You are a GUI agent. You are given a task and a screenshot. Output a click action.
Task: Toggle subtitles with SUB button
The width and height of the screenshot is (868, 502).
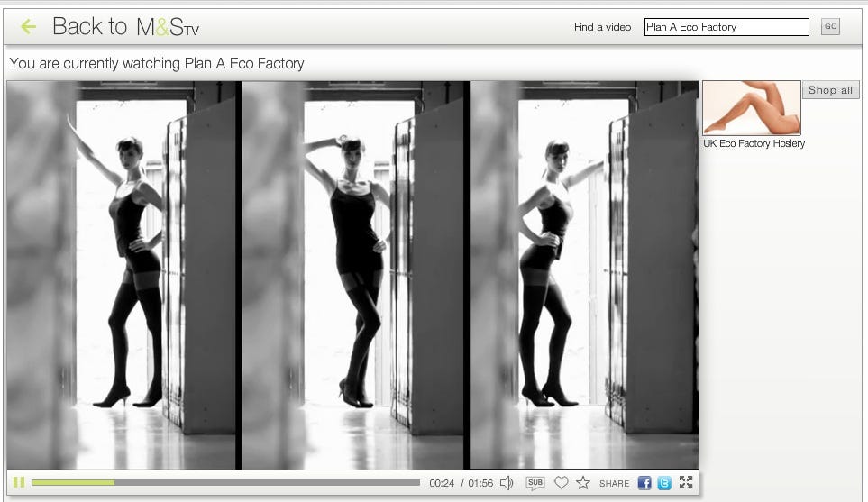(535, 483)
